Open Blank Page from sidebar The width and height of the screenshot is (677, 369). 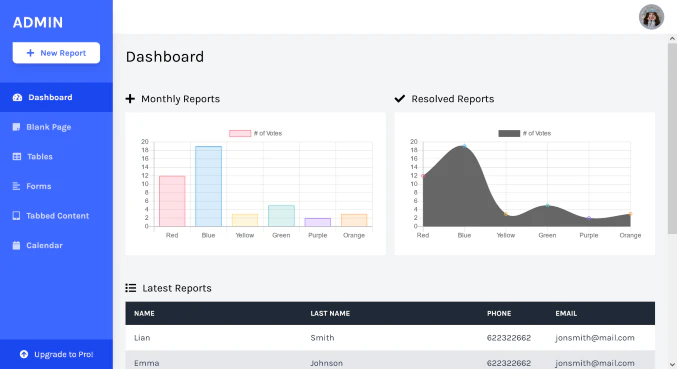pyautogui.click(x=56, y=127)
